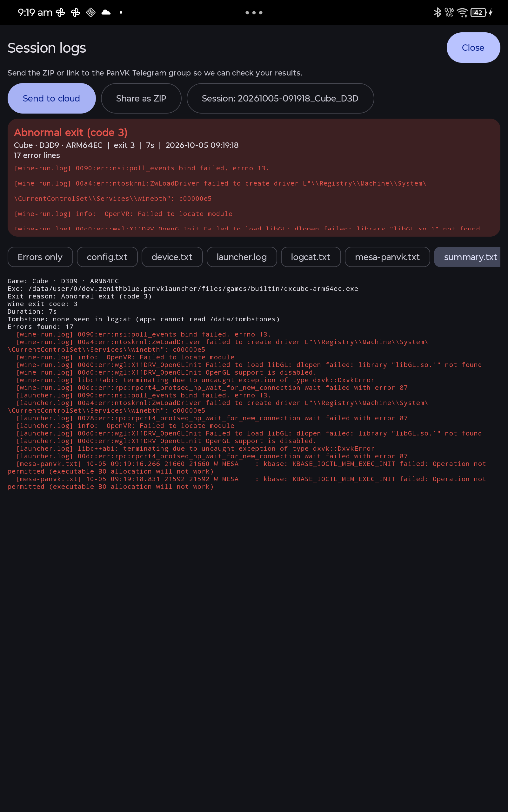Viewport: 508px width, 812px height.
Task: Tap the Wi-Fi status icon
Action: tap(463, 13)
